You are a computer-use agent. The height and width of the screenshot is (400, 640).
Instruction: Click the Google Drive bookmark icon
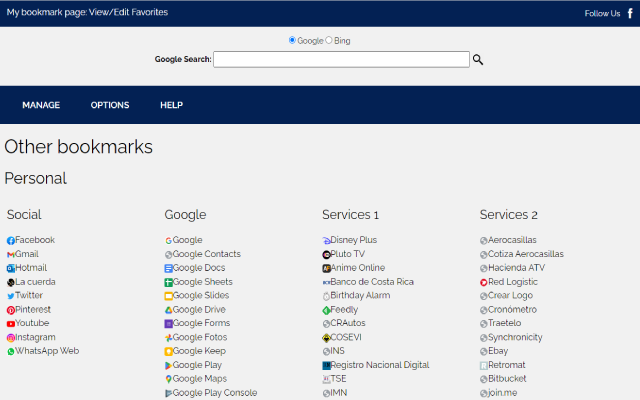(x=169, y=310)
